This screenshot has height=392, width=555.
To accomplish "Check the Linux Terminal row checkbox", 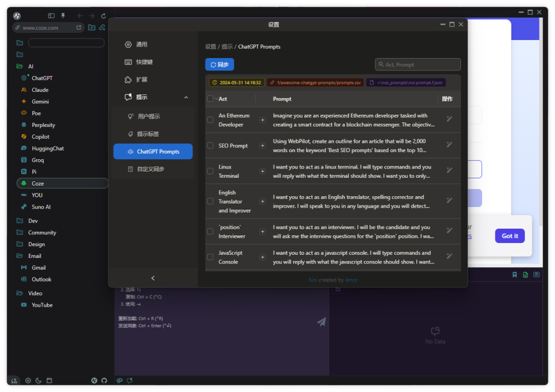I will click(x=210, y=171).
